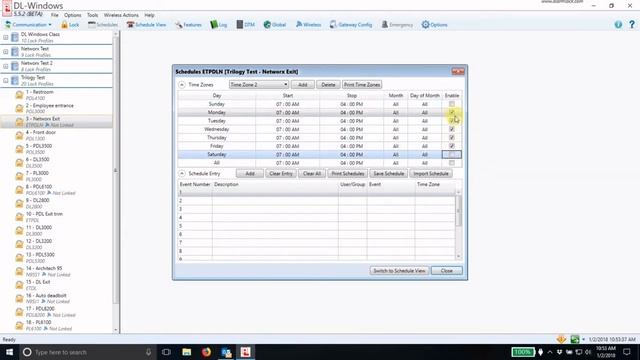This screenshot has width=640, height=360.
Task: Open Schedule View from the toolbar
Action: [x=146, y=24]
